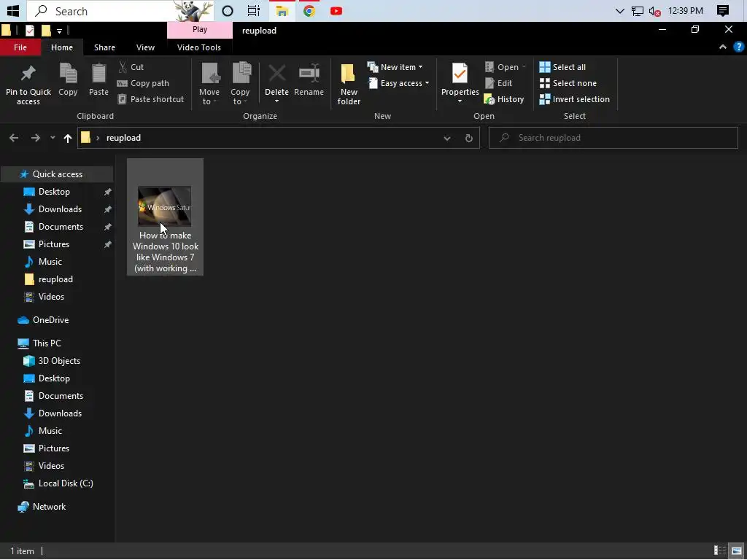This screenshot has height=560, width=747.
Task: Open the Move to menu
Action: (x=209, y=84)
